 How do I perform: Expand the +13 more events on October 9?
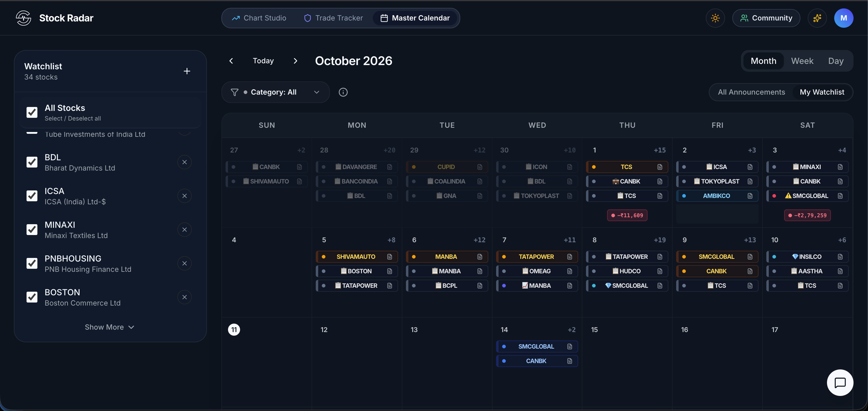tap(750, 240)
